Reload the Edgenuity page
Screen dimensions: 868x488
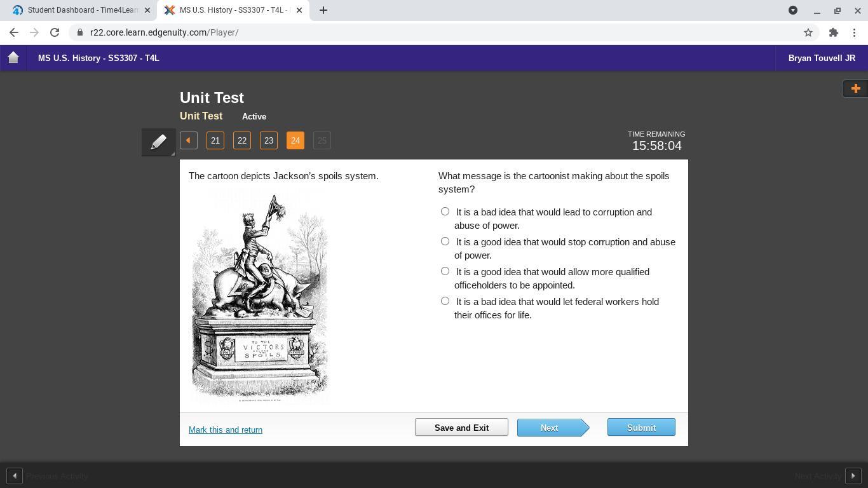(55, 32)
